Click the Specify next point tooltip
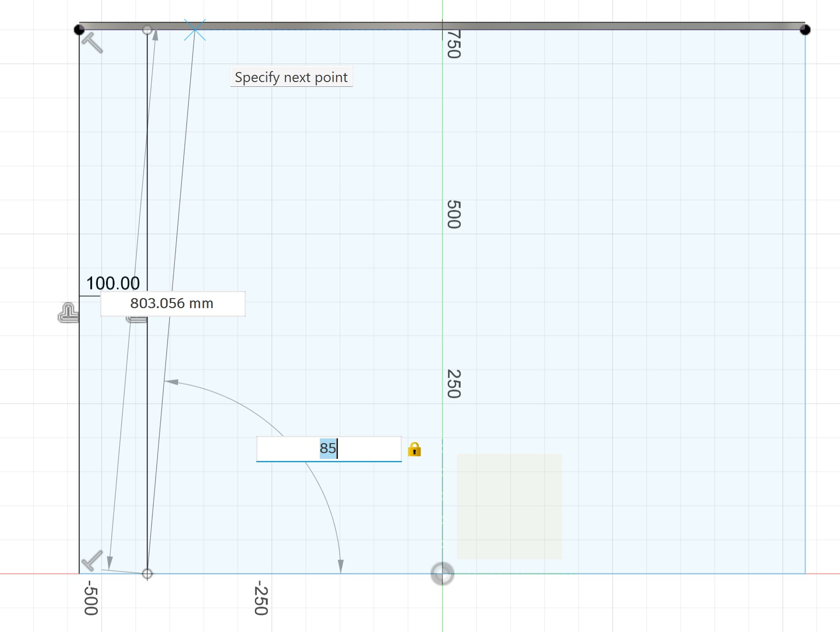 coord(291,77)
